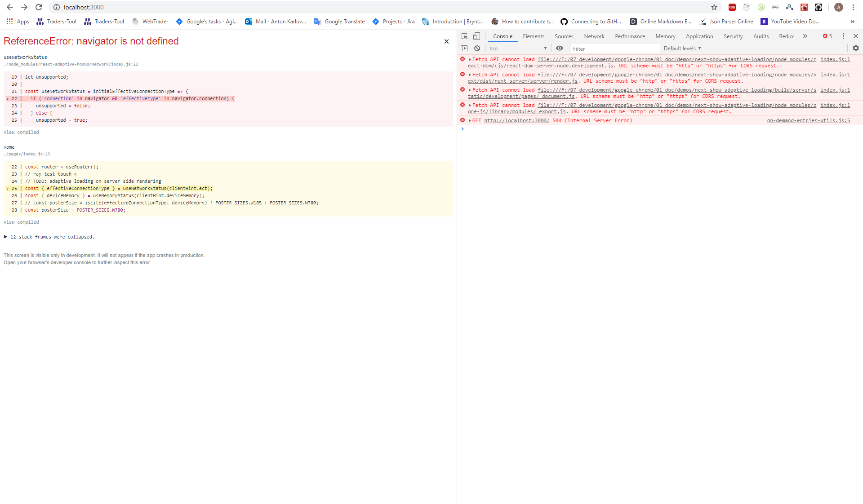Screen dimensions: 863x504
Task: Open on-demand-entries-utils.js:5 source link
Action: 808,120
